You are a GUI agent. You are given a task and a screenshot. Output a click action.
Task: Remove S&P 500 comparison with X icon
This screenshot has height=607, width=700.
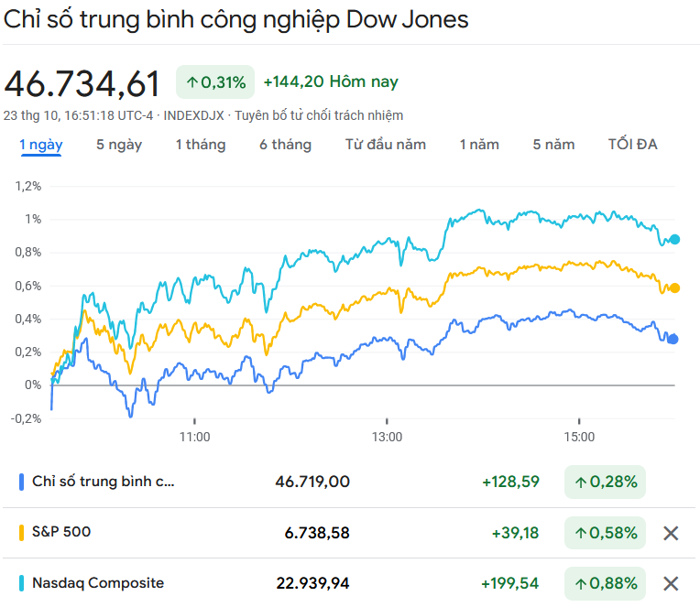tap(671, 533)
